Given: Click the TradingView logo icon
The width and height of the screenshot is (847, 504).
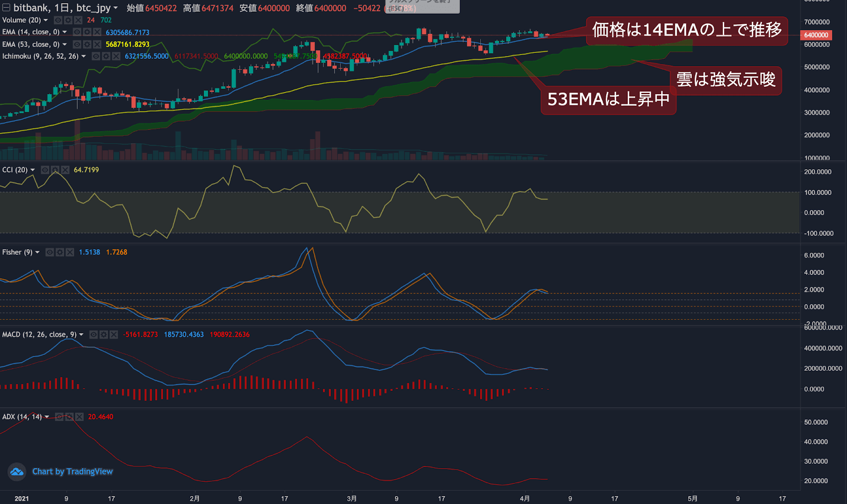Looking at the screenshot, I should [x=16, y=471].
